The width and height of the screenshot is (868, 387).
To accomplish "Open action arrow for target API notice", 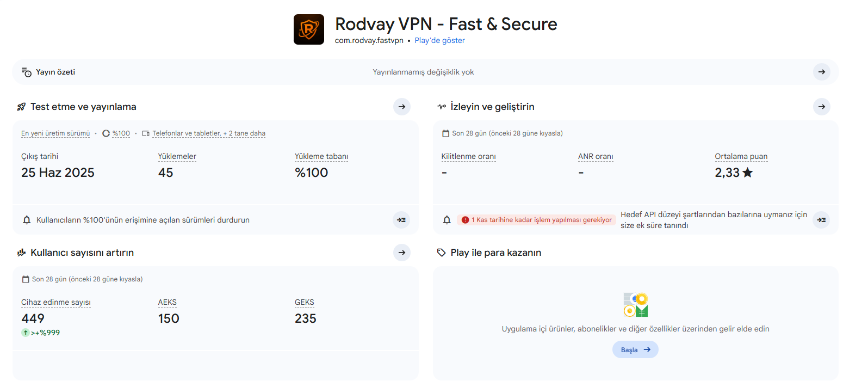I will tap(821, 220).
